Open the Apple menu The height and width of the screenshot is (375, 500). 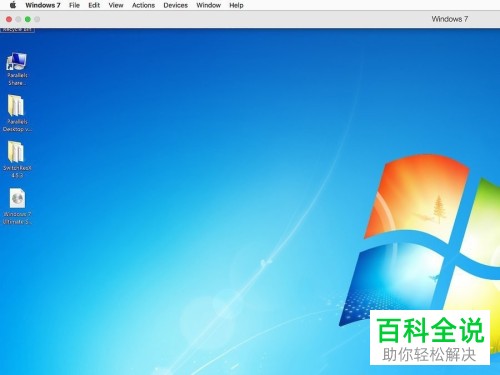[x=13, y=5]
